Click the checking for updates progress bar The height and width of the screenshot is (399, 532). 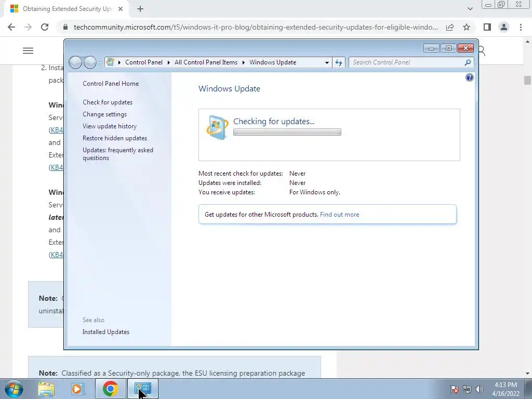[x=287, y=132]
